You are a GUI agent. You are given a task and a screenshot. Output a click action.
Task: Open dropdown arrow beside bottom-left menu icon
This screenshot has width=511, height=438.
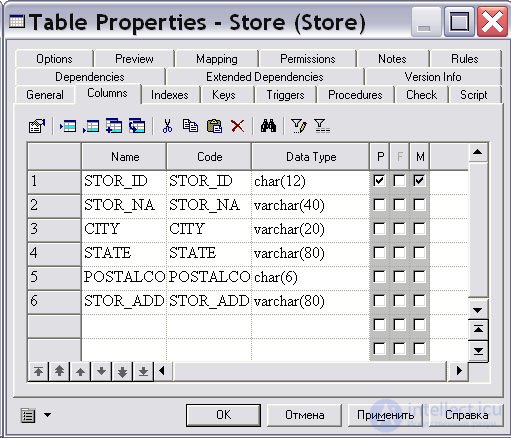click(x=48, y=415)
